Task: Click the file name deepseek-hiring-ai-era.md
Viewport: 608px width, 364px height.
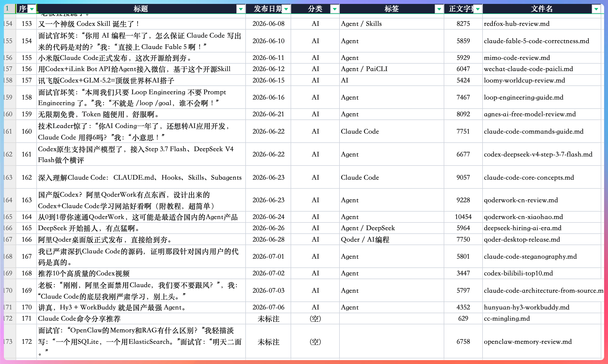Action: [x=522, y=228]
